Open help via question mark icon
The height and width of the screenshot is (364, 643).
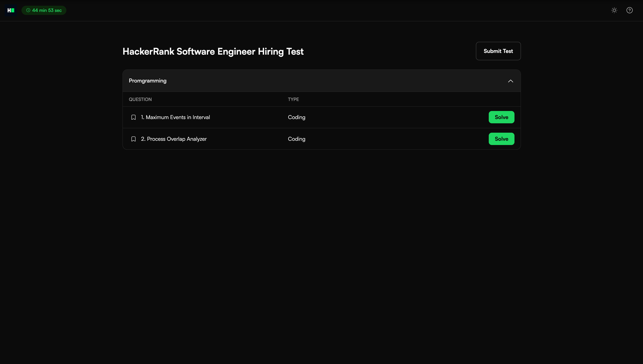[629, 10]
